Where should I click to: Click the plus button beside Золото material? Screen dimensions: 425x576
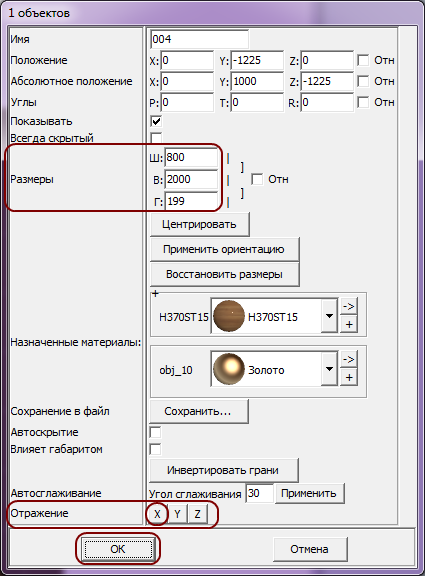click(349, 377)
